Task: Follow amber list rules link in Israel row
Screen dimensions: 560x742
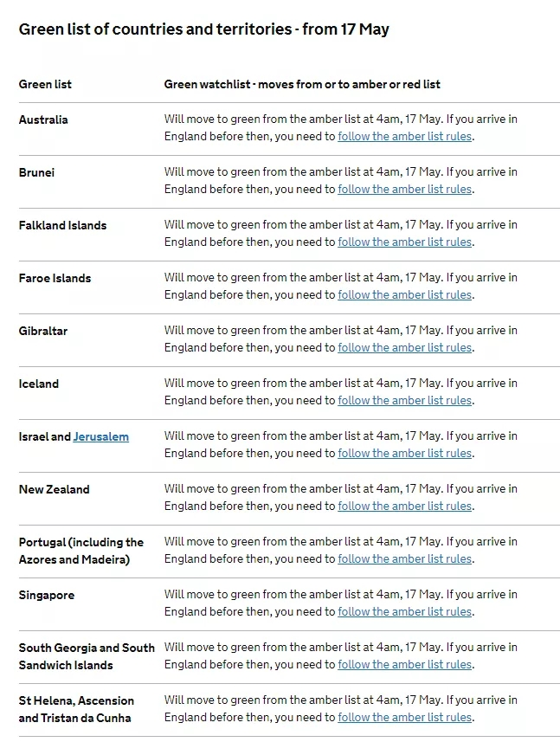Action: coord(405,453)
